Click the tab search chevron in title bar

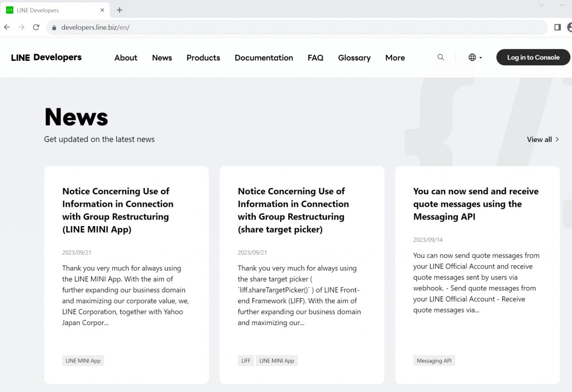pyautogui.click(x=541, y=5)
